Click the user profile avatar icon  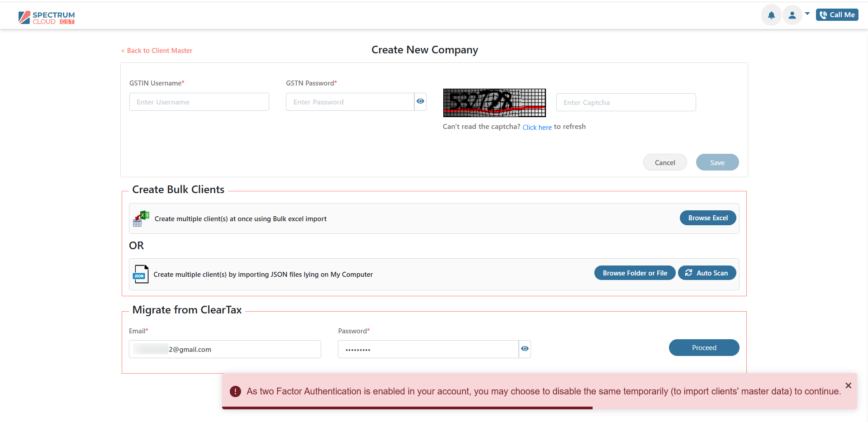[x=792, y=15]
